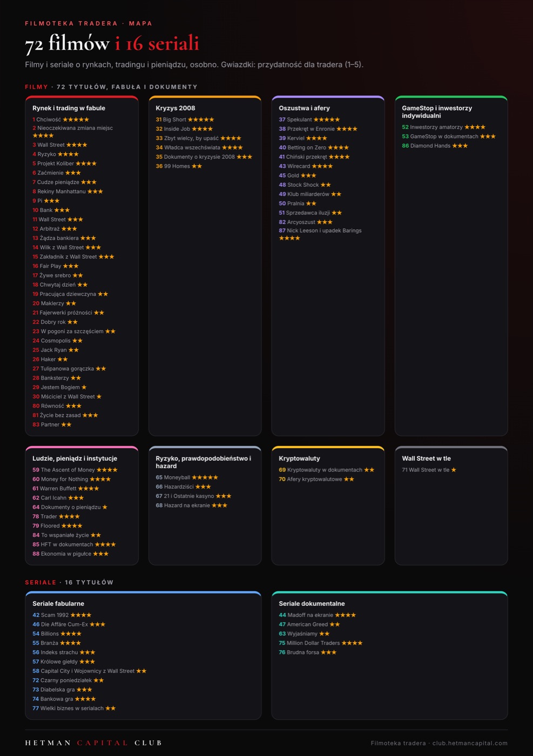The height and width of the screenshot is (756, 533).
Task: Select '49 Klub miliarderów' entry
Action: [x=310, y=194]
